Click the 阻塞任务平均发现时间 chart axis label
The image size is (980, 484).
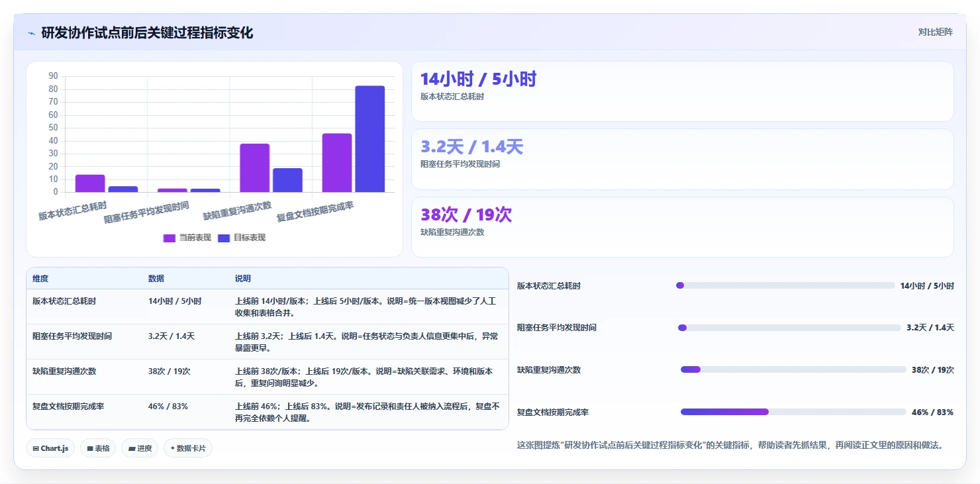146,212
